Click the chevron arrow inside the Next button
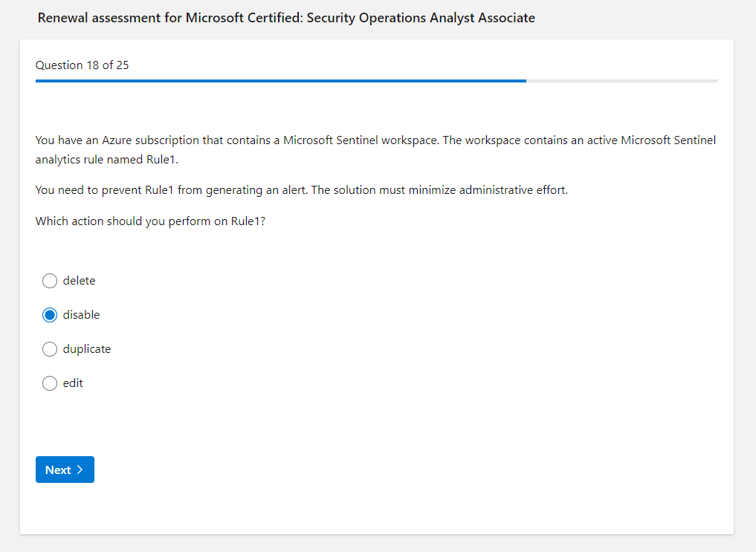The width and height of the screenshot is (756, 552). pyautogui.click(x=80, y=470)
